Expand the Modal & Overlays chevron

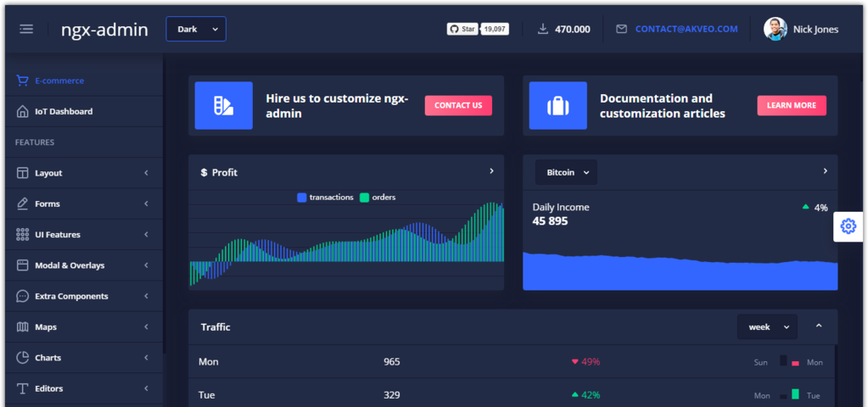[x=146, y=265]
